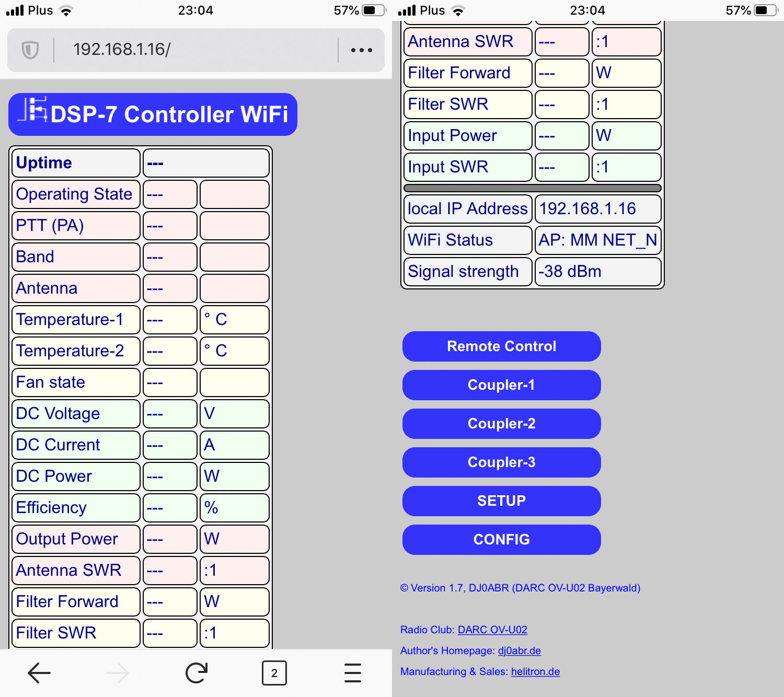The image size is (784, 697).
Task: Open the three-dot page options
Action: [x=361, y=50]
